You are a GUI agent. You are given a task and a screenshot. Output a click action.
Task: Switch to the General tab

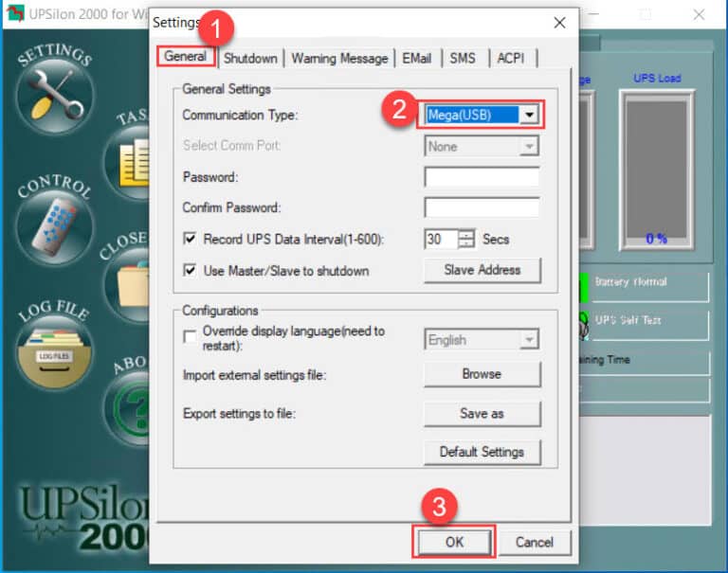point(186,57)
